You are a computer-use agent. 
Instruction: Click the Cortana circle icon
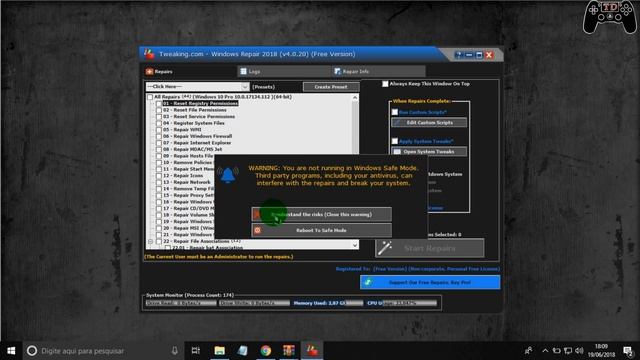click(x=32, y=351)
